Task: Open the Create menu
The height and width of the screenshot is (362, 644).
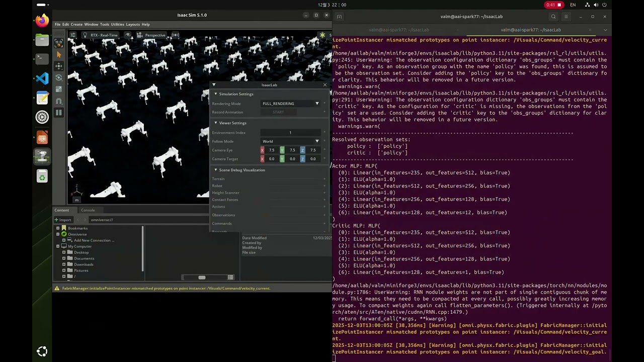Action: (76, 24)
